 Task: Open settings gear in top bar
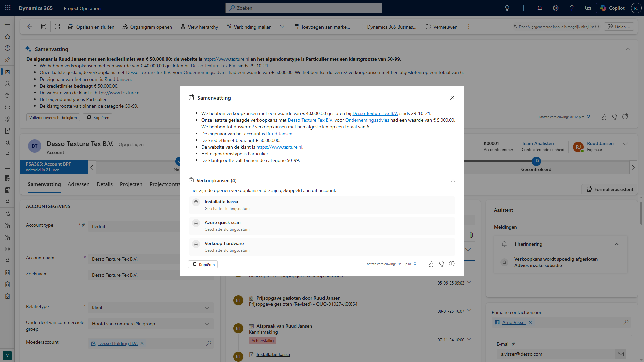556,8
